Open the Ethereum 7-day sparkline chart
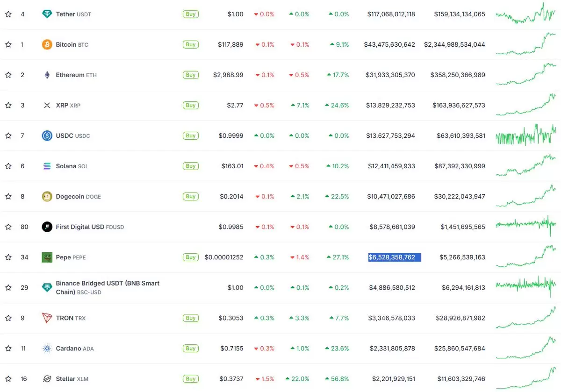561x392 pixels. 526,74
